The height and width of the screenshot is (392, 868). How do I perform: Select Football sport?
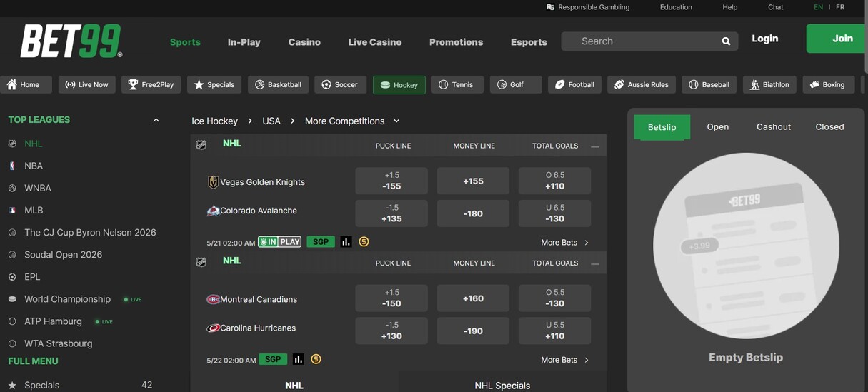click(x=575, y=84)
